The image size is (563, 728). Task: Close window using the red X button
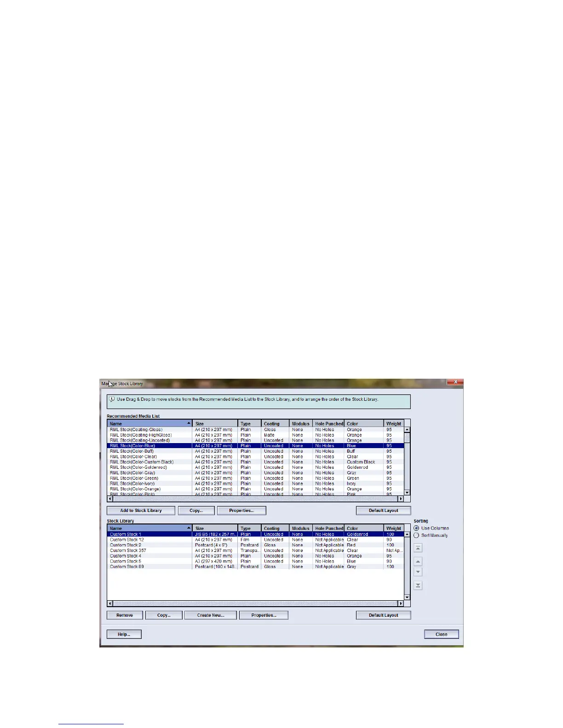pyautogui.click(x=454, y=382)
